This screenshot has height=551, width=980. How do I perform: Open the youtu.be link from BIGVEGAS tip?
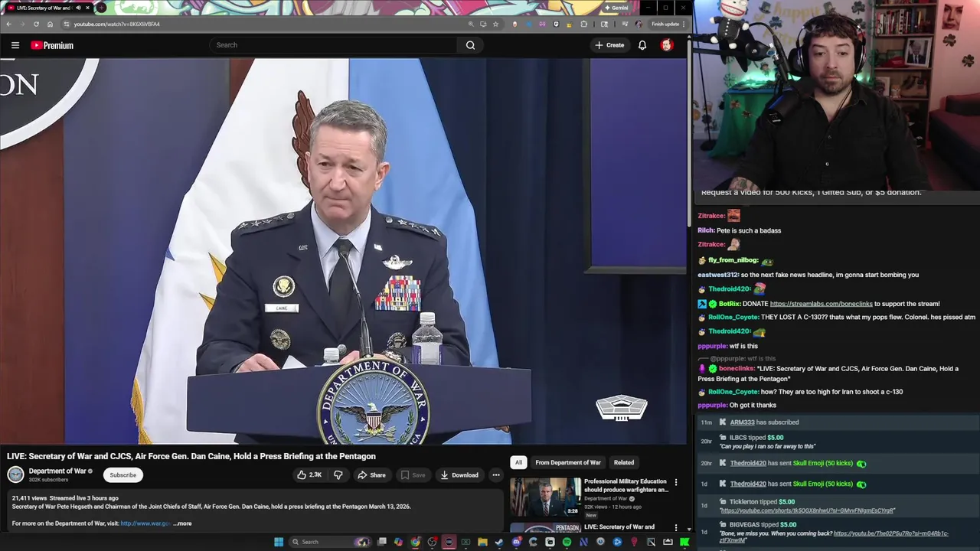[834, 536]
